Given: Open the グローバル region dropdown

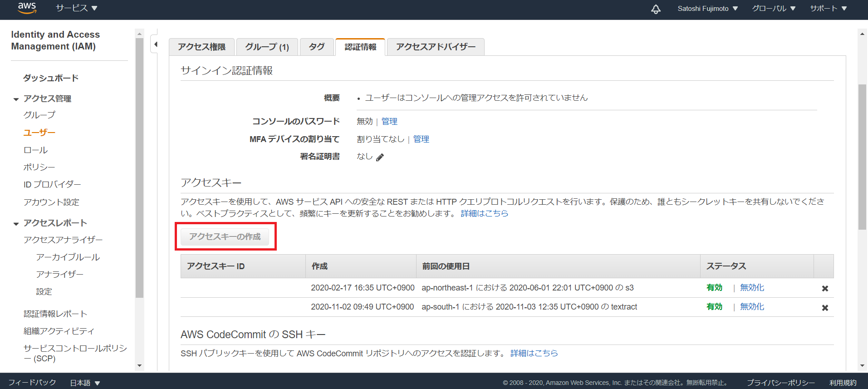Looking at the screenshot, I should (x=774, y=9).
